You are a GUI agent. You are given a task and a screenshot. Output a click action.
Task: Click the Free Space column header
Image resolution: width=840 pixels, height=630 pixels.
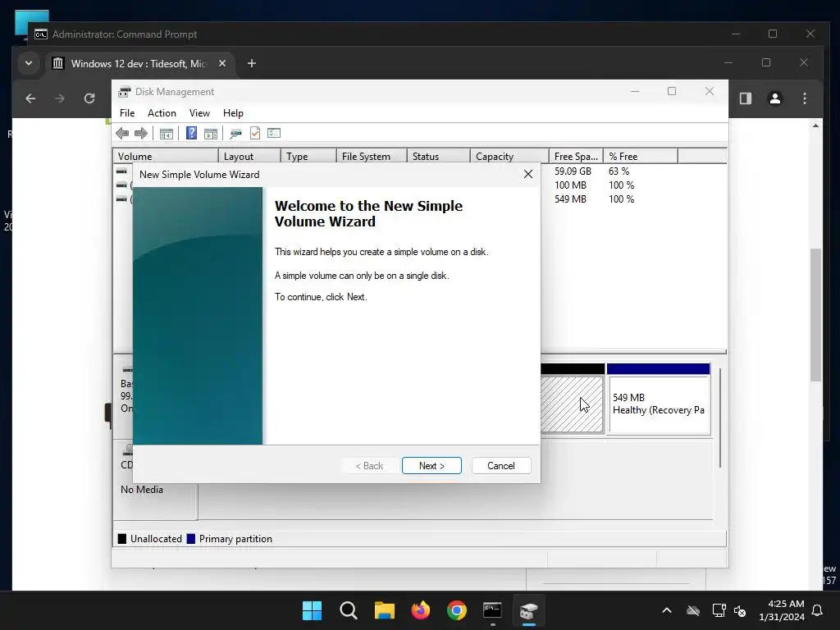point(576,157)
